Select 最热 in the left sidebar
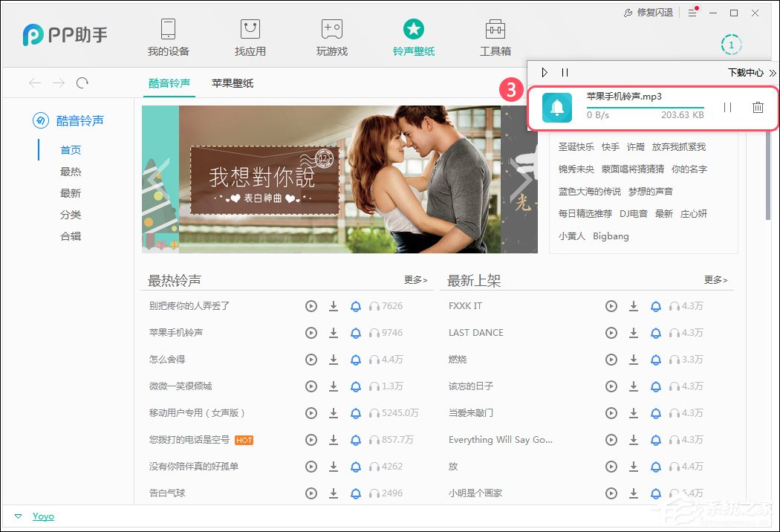This screenshot has width=780, height=532. [x=71, y=171]
